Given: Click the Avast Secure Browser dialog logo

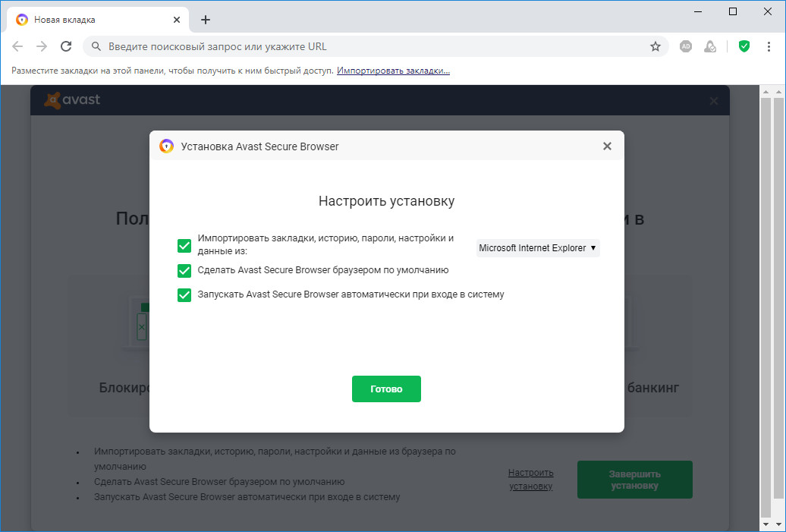Looking at the screenshot, I should pyautogui.click(x=166, y=146).
